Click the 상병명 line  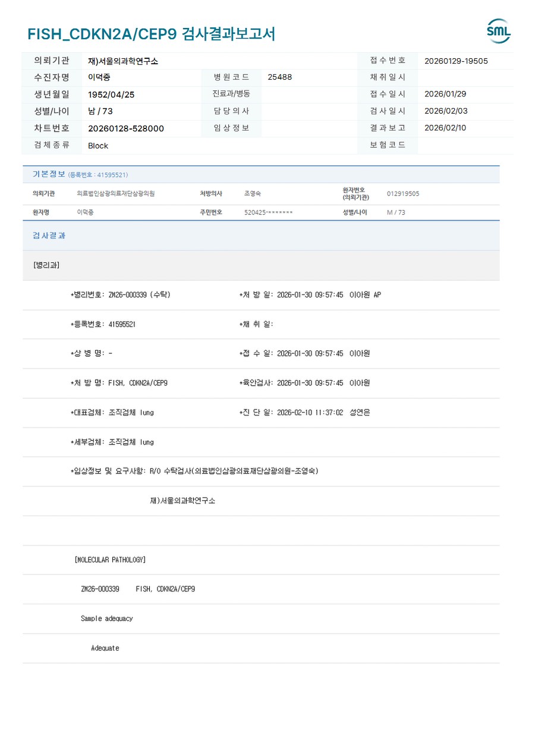pyautogui.click(x=91, y=353)
